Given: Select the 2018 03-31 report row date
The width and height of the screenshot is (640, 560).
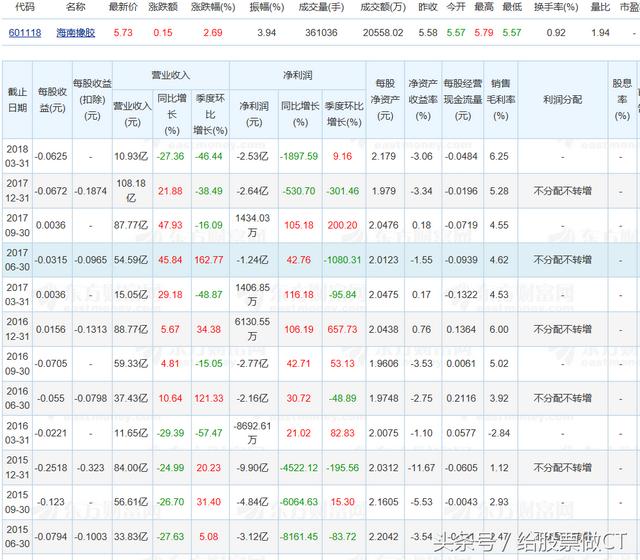Looking at the screenshot, I should (17, 156).
